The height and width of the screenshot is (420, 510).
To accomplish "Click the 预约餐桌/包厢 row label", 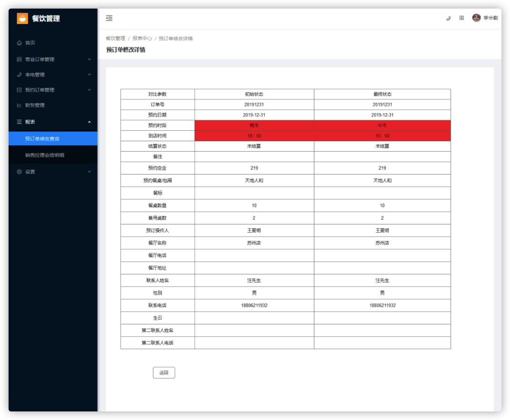I will [x=158, y=180].
